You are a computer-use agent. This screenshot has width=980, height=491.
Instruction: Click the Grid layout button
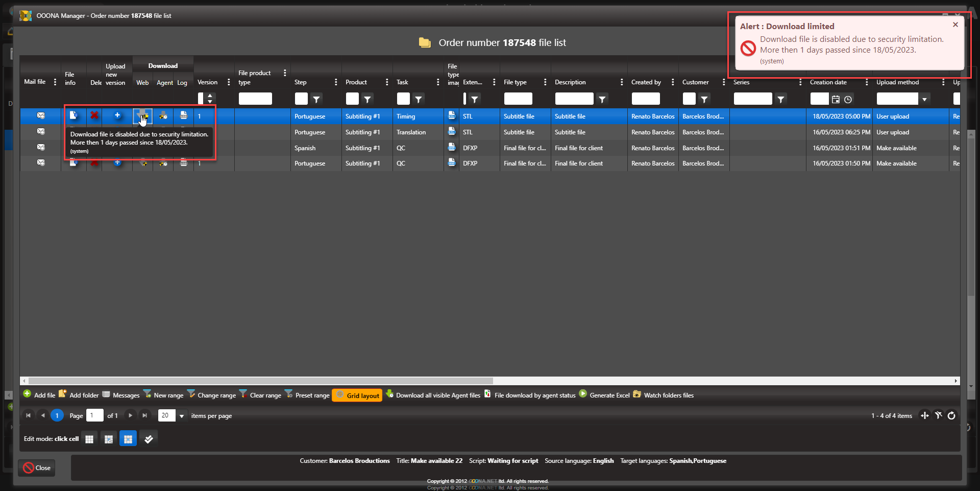pos(357,395)
